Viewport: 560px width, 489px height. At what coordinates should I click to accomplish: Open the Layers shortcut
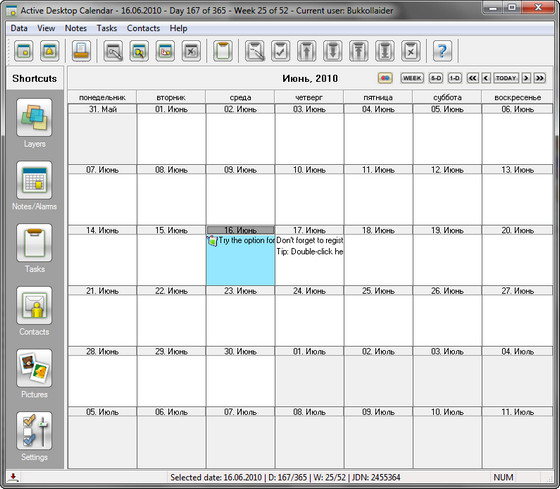(x=34, y=118)
